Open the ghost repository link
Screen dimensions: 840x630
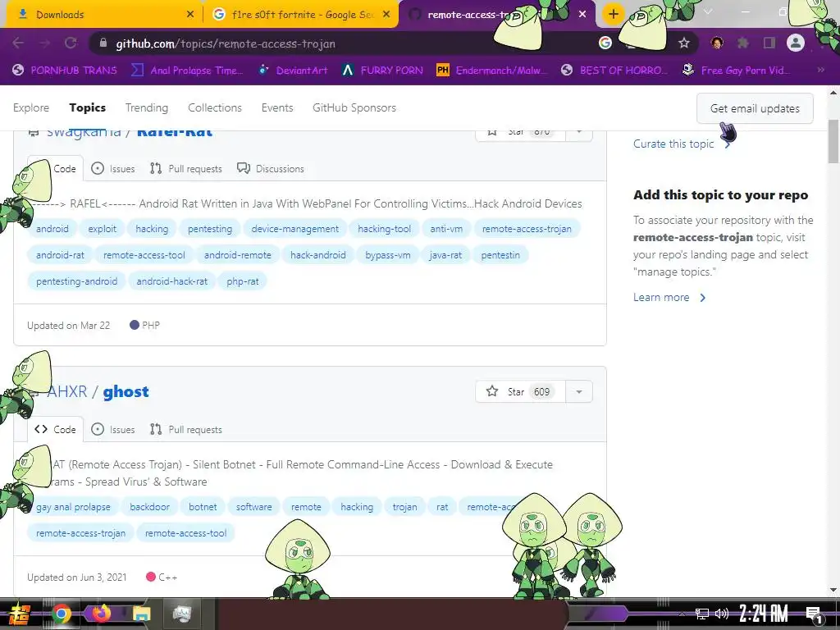[126, 391]
